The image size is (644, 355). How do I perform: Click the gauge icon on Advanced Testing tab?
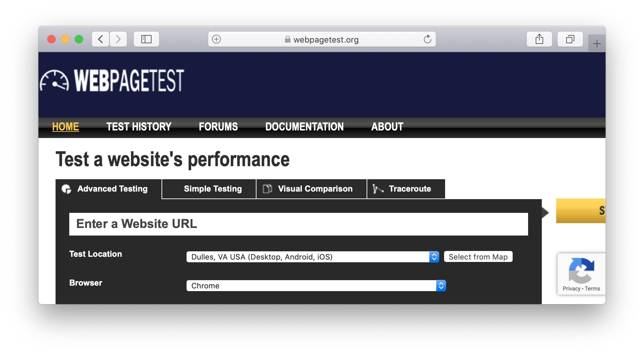67,188
